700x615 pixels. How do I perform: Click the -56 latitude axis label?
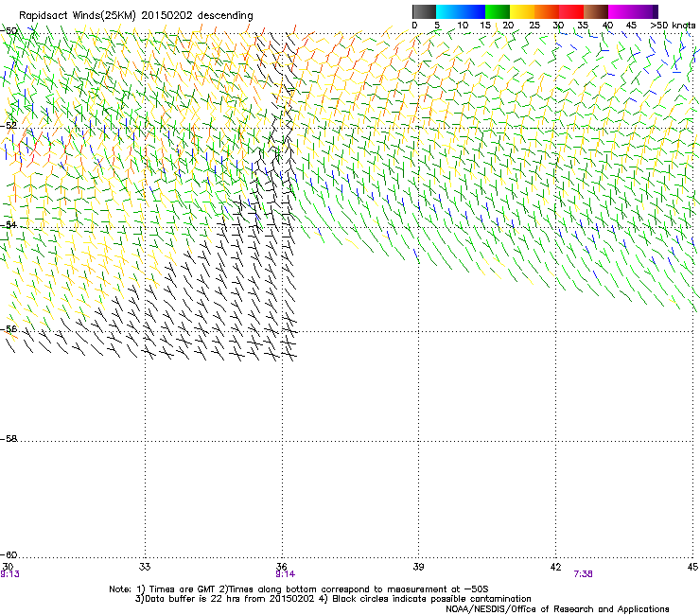(9, 329)
